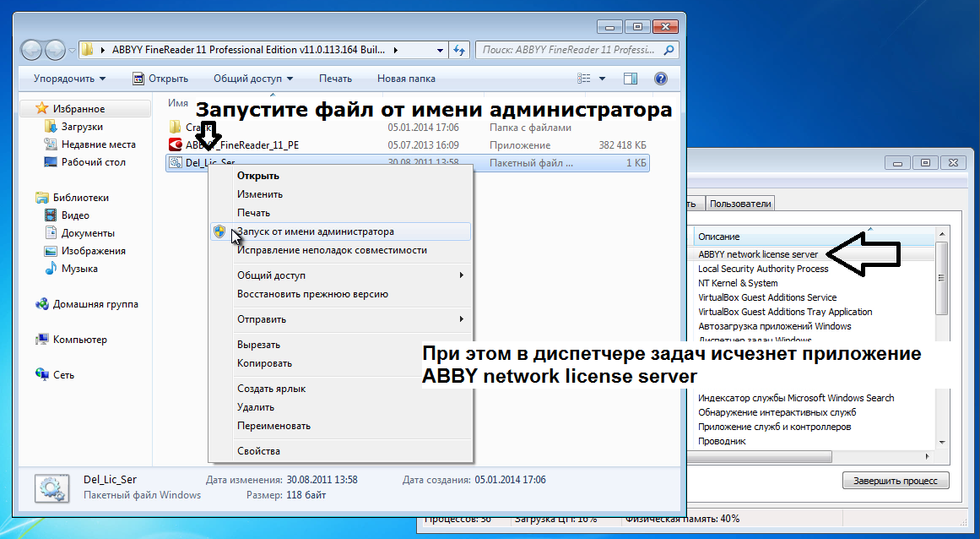Image resolution: width=980 pixels, height=539 pixels.
Task: Click Task Manager vertical scrollbar up arrow
Action: point(942,234)
